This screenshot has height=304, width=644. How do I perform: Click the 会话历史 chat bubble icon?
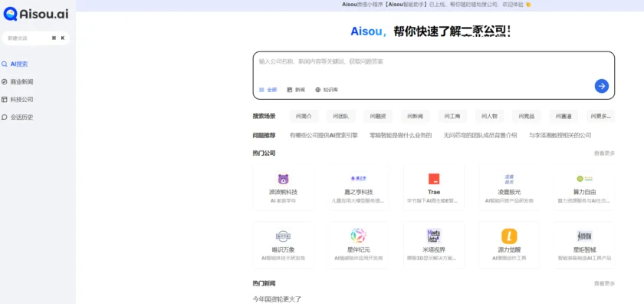[x=5, y=117]
